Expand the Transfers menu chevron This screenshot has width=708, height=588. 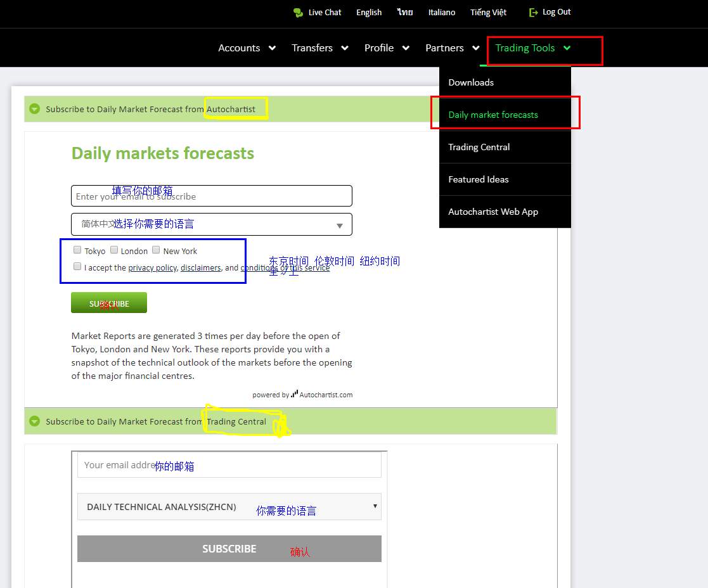pyautogui.click(x=345, y=48)
